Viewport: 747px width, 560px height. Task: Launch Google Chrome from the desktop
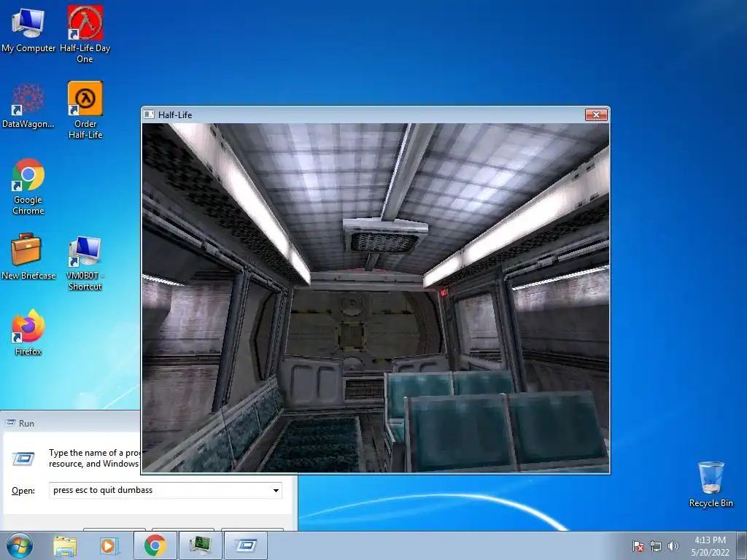28,187
